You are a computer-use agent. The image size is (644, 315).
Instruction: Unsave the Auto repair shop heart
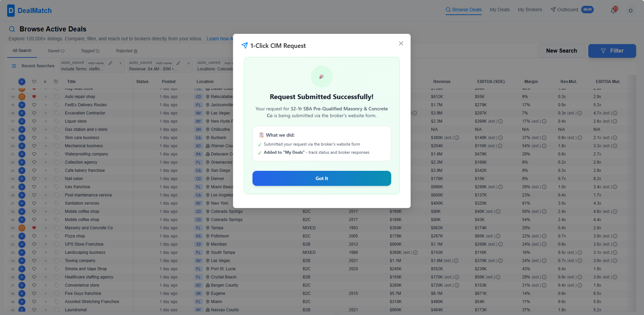(34, 97)
